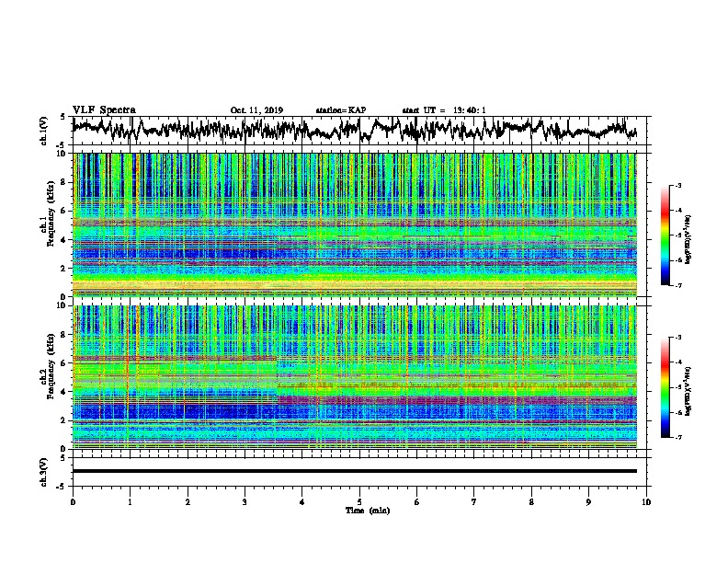Click time axis tick label "6"

pos(417,502)
